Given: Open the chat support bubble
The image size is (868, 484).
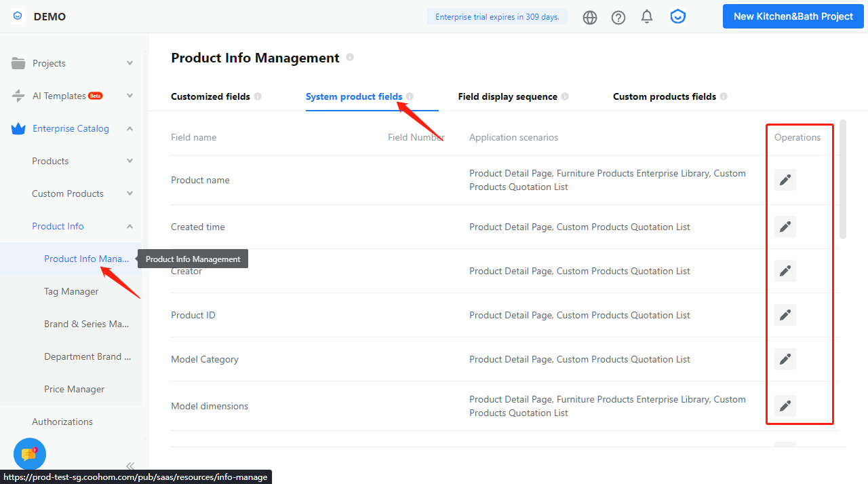Looking at the screenshot, I should click(29, 454).
